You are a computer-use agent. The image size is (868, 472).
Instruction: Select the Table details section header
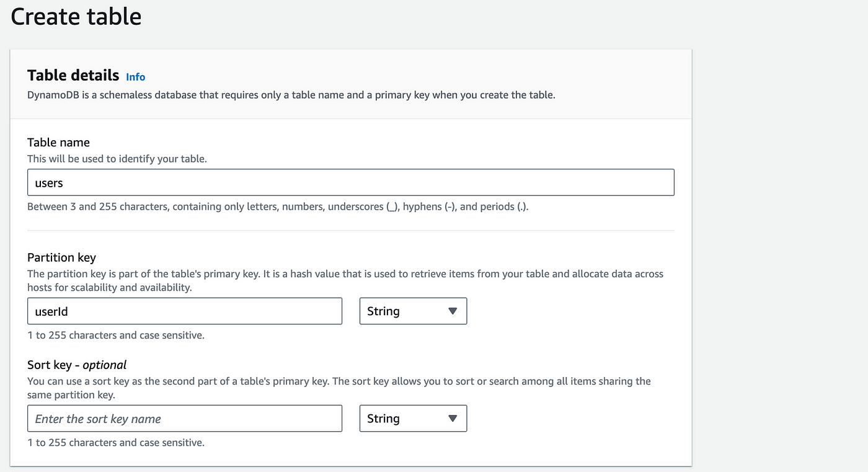73,75
